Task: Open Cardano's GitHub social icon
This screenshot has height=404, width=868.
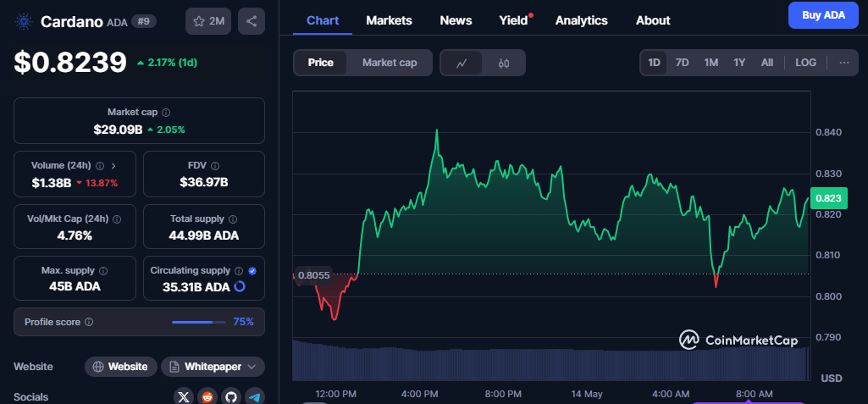Action: 231,397
